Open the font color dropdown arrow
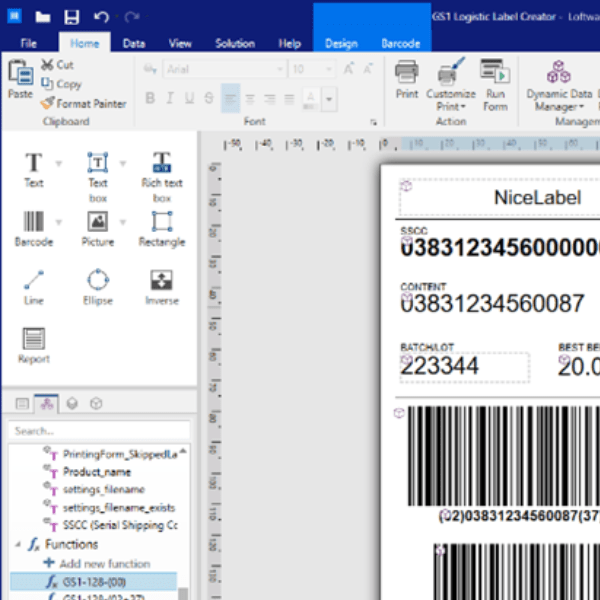This screenshot has height=600, width=600. click(329, 99)
